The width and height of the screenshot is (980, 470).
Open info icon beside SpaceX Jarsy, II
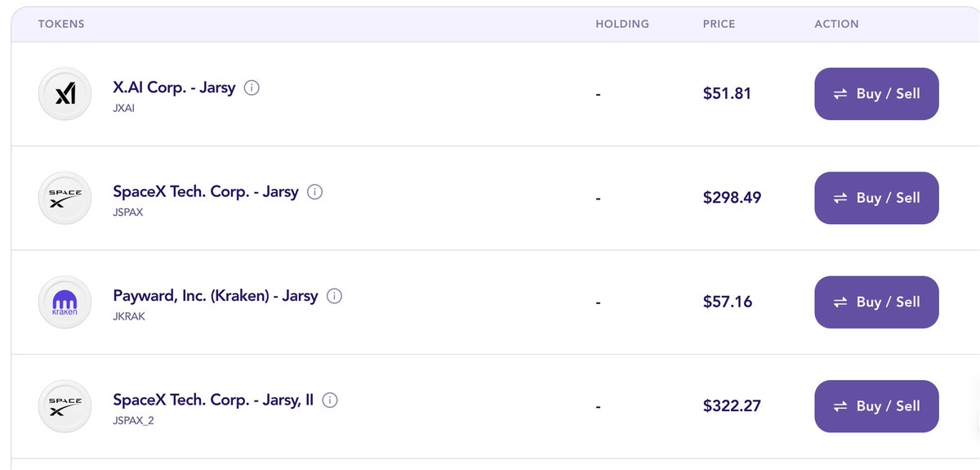(330, 401)
